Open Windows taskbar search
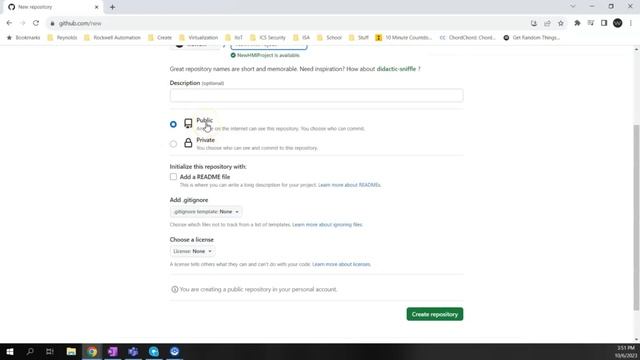Image resolution: width=640 pixels, height=360 pixels. click(30, 351)
